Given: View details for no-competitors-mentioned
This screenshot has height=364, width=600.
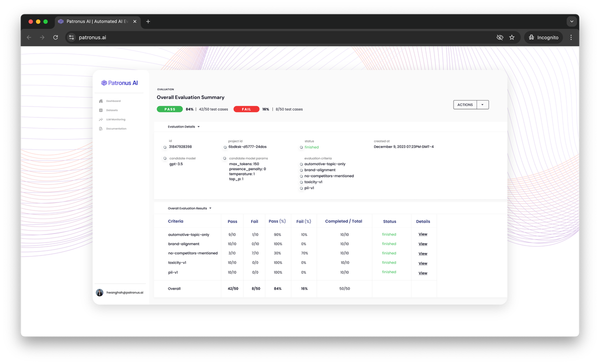Looking at the screenshot, I should point(423,253).
